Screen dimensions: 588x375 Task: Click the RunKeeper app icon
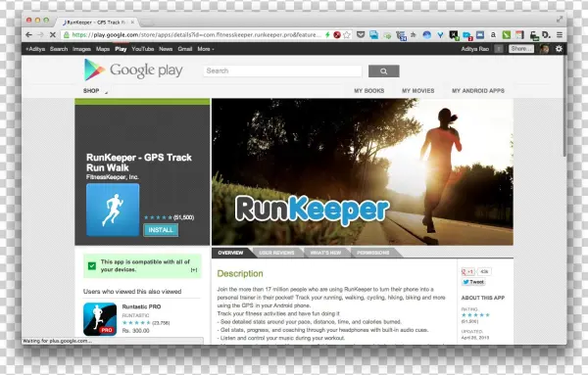(113, 210)
